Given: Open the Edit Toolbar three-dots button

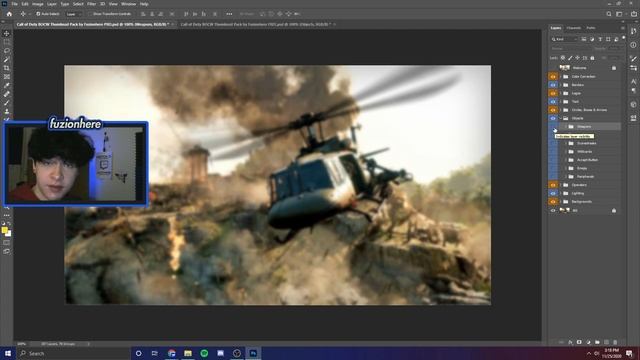Looking at the screenshot, I should pos(7,215).
